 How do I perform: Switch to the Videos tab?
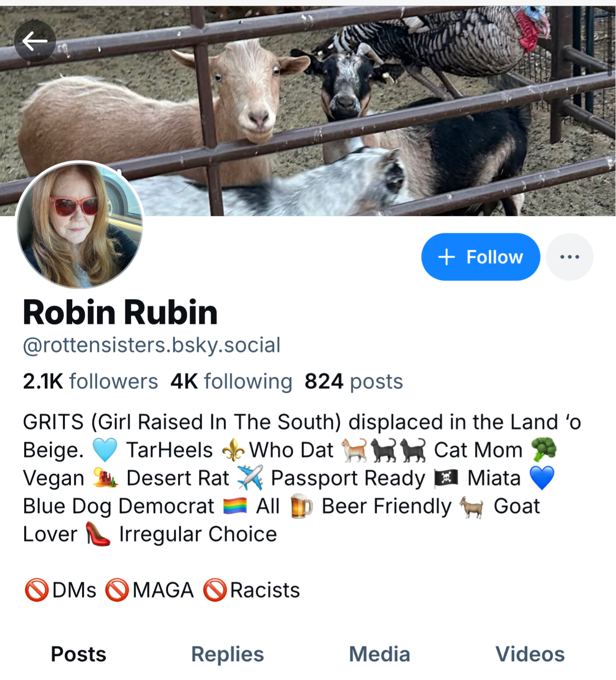(530, 654)
